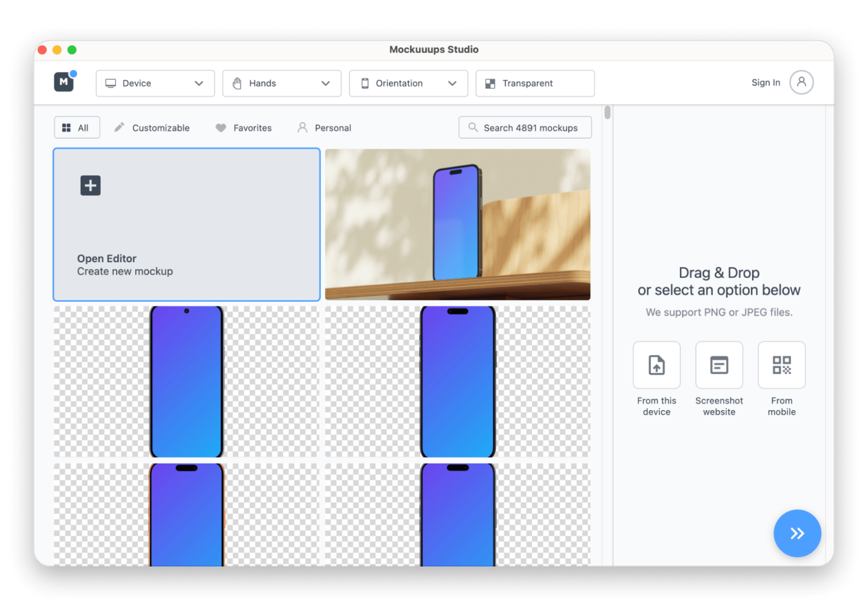Expand the Device dropdown

(x=155, y=83)
